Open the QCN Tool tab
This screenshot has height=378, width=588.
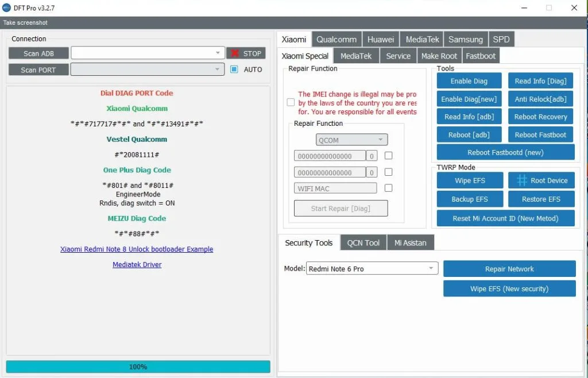click(363, 242)
